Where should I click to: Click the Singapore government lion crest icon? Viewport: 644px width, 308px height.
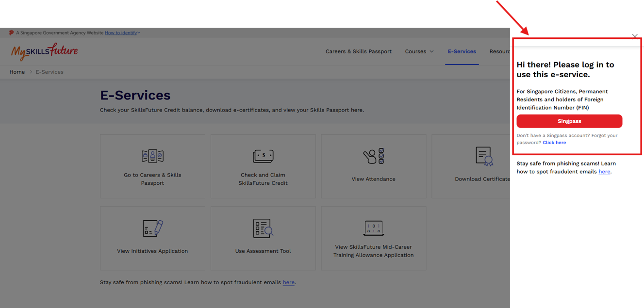(11, 33)
